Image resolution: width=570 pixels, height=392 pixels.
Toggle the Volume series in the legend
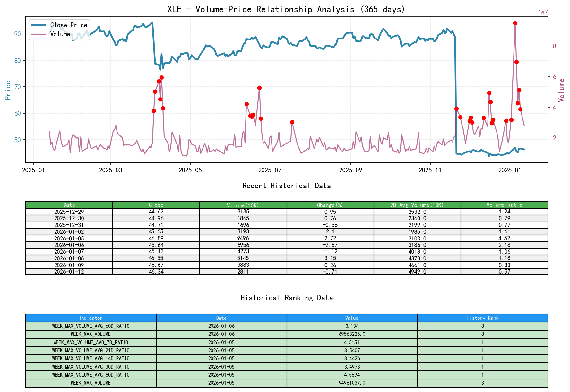coord(60,34)
